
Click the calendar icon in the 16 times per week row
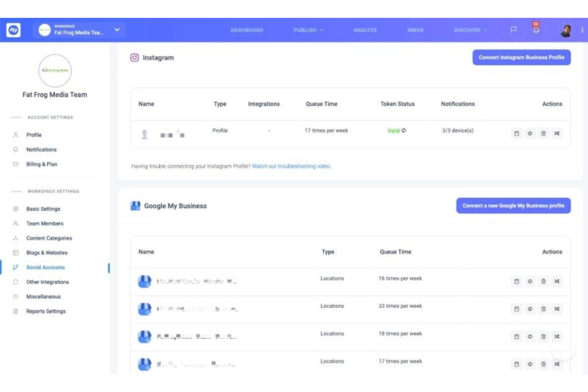point(516,281)
